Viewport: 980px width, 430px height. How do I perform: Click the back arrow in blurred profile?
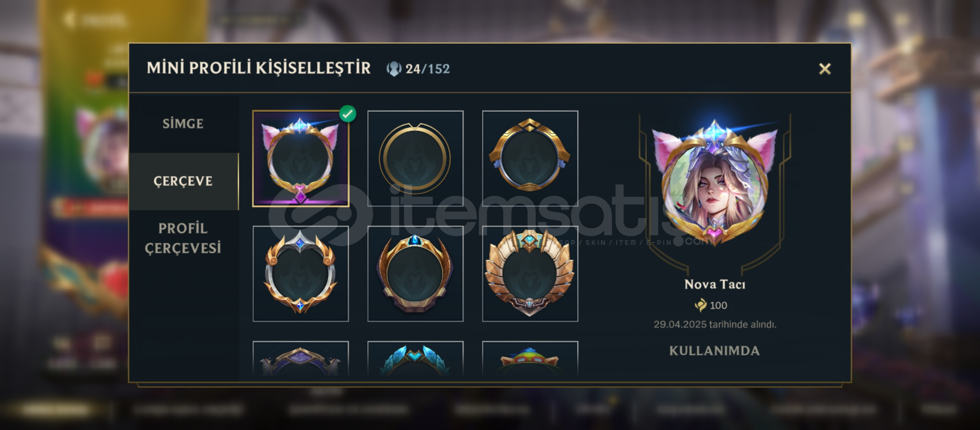[69, 19]
